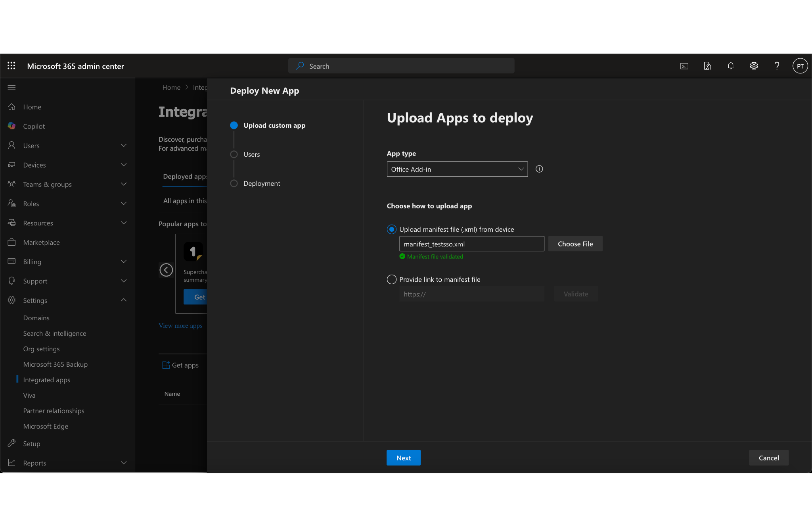Expand the Devices section chevron
Image resolution: width=812 pixels, height=508 pixels.
[124, 165]
